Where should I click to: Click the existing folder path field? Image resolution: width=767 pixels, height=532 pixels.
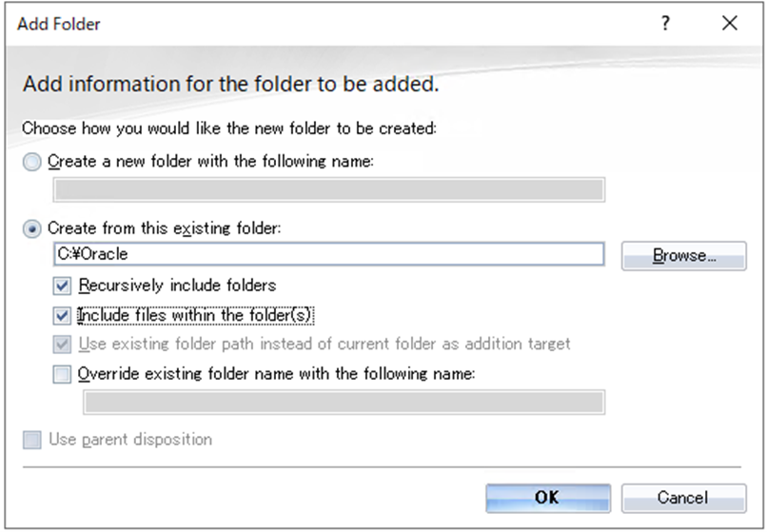pos(328,254)
